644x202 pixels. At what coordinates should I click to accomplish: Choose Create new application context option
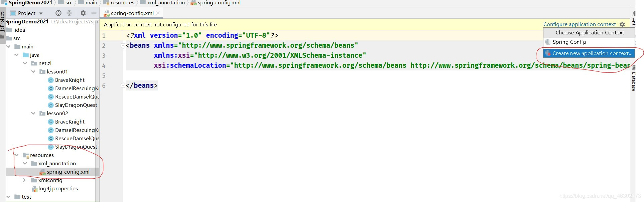click(589, 53)
